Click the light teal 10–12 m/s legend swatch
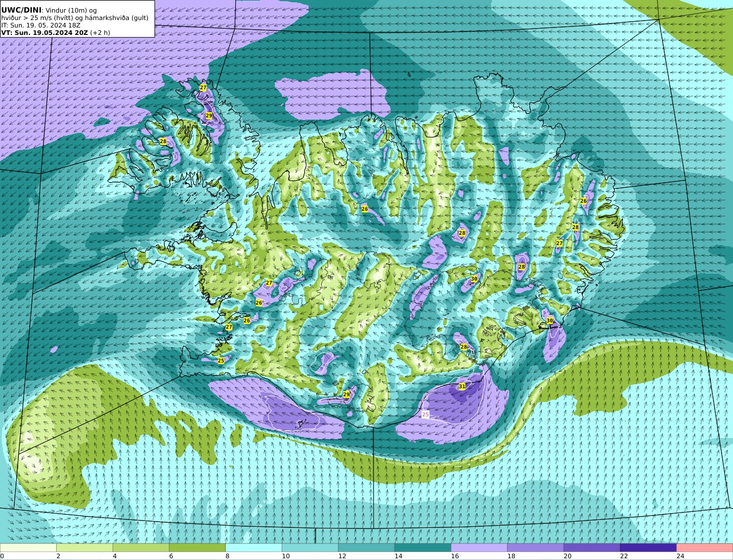Image resolution: width=733 pixels, height=560 pixels. pyautogui.click(x=310, y=548)
